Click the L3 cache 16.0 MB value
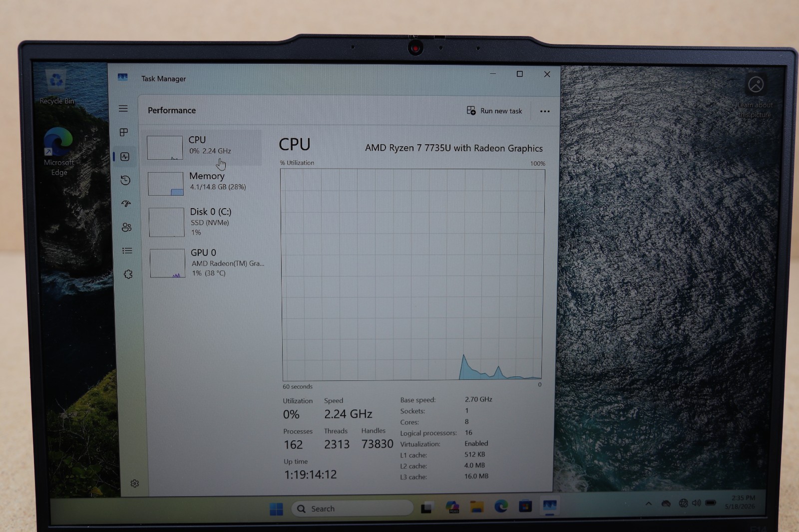 [476, 476]
